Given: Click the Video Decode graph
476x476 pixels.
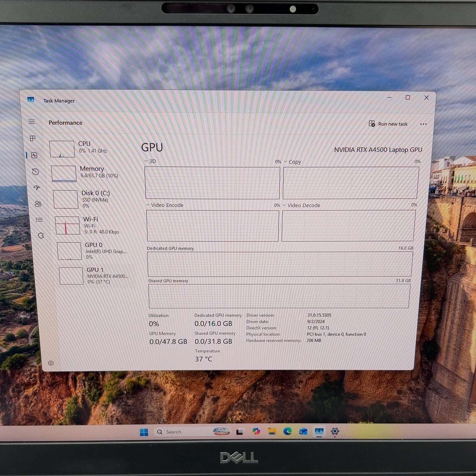Looking at the screenshot, I should point(348,226).
